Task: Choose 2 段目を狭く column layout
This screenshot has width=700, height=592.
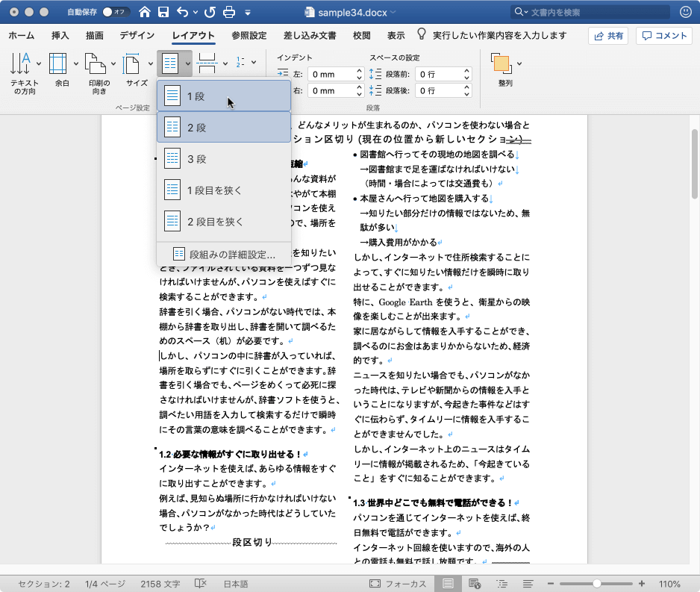Action: click(x=224, y=221)
